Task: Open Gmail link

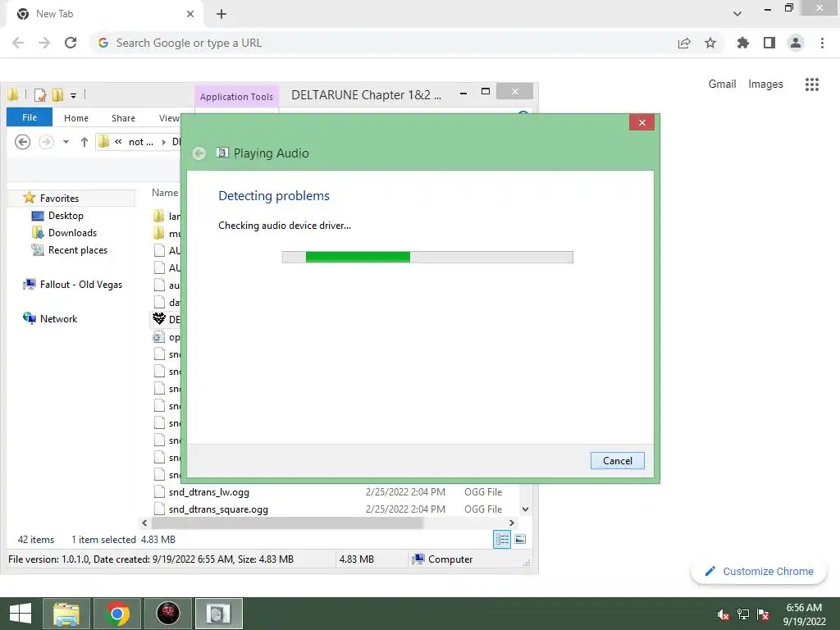Action: 722,84
